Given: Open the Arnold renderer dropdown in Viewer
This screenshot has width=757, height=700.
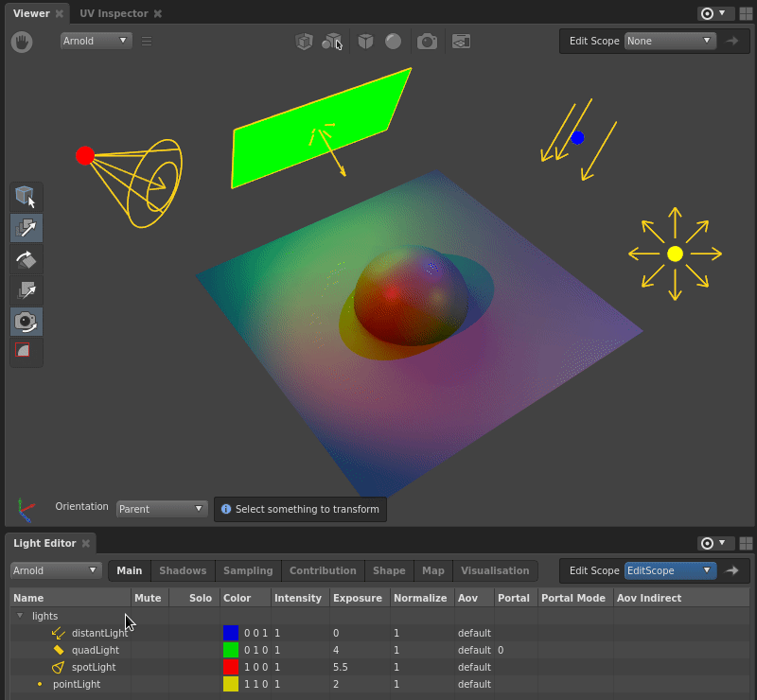Looking at the screenshot, I should (x=97, y=41).
